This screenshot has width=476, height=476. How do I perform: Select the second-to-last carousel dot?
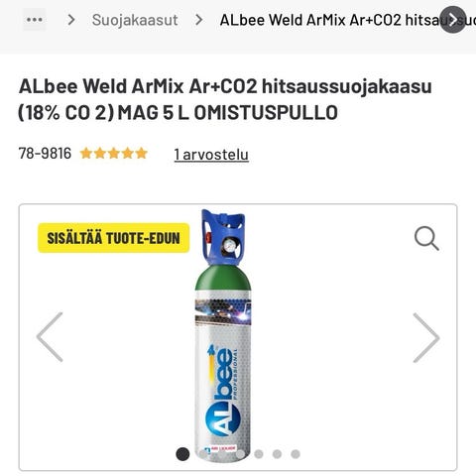pyautogui.click(x=277, y=454)
